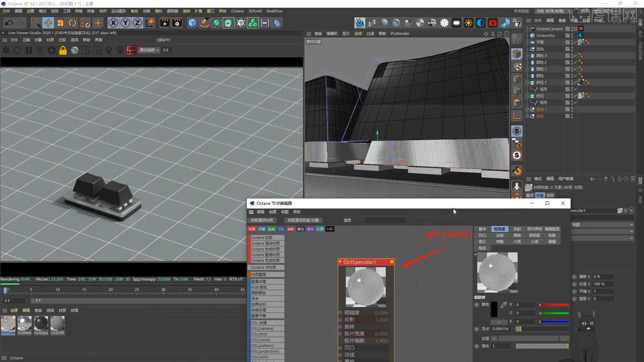Select OctaneCamera in object manager
The width and height of the screenshot is (644, 362).
point(549,29)
